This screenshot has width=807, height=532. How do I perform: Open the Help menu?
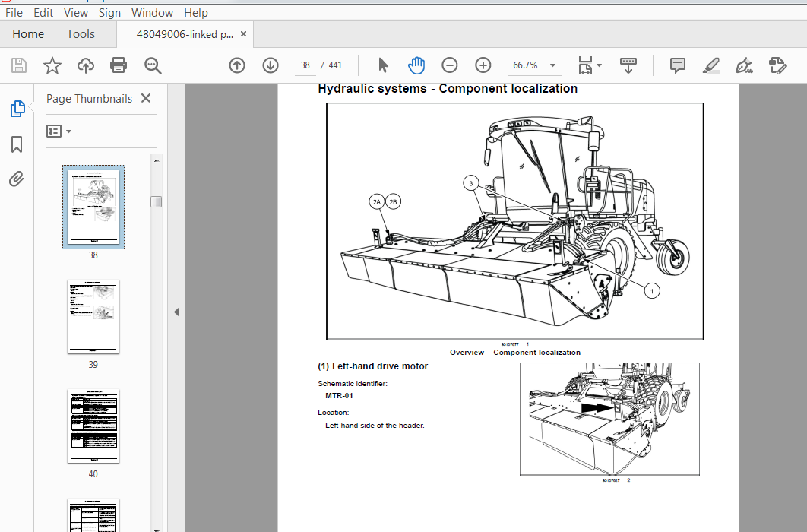tap(196, 12)
